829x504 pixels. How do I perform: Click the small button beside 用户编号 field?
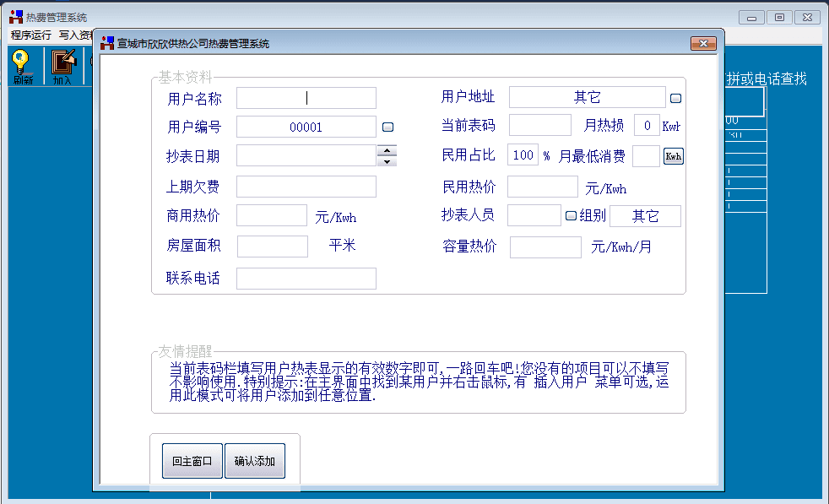point(388,127)
